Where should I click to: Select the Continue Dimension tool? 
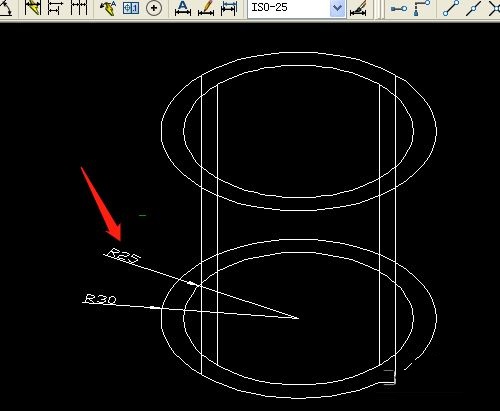79,7
